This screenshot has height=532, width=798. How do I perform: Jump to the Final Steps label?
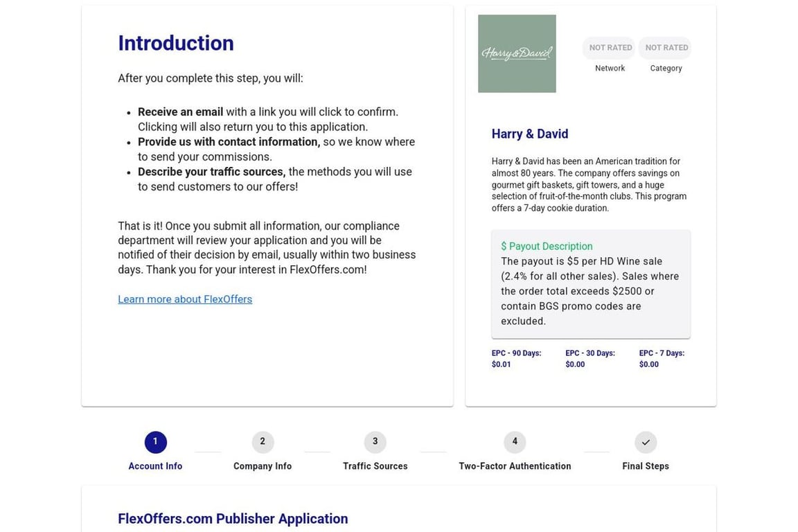pyautogui.click(x=646, y=466)
